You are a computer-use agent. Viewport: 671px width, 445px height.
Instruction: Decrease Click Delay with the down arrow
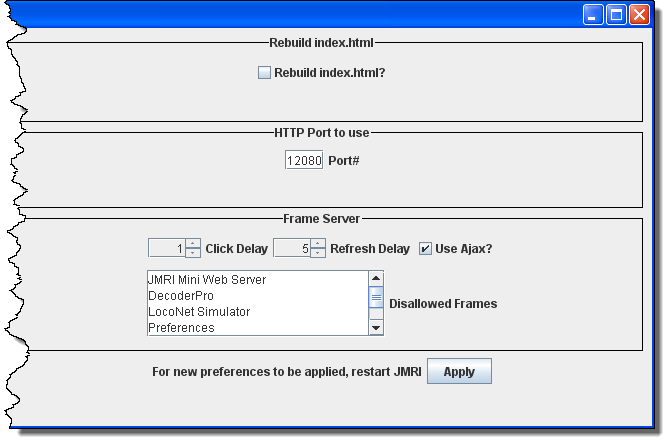pyautogui.click(x=193, y=253)
